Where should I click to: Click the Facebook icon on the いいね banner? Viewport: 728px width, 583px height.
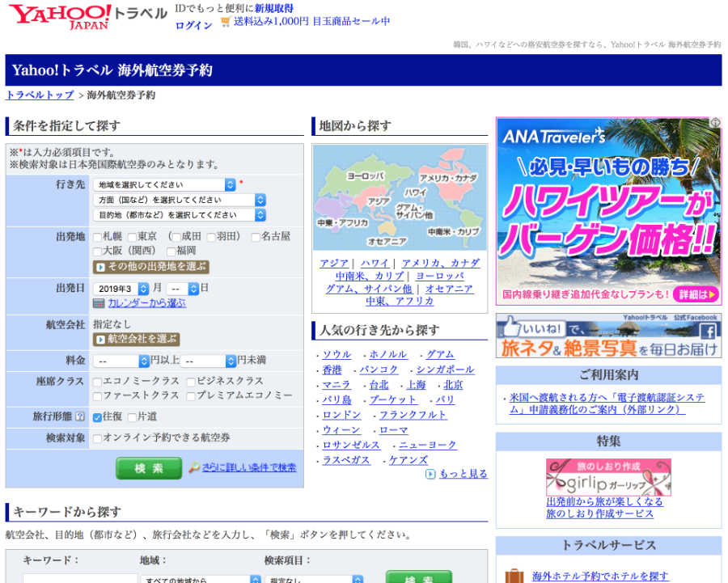(x=708, y=331)
